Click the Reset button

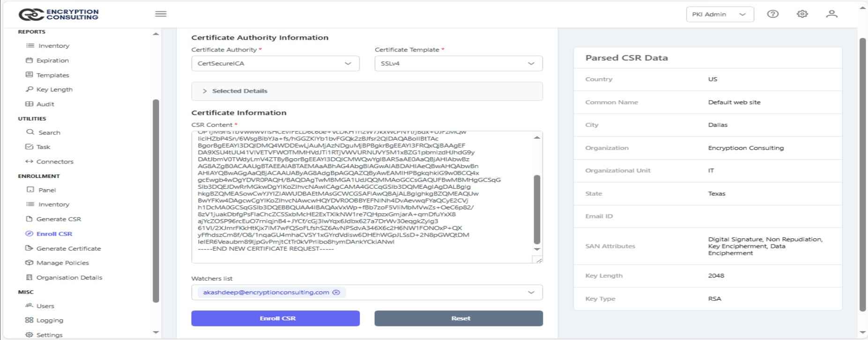pyautogui.click(x=458, y=318)
